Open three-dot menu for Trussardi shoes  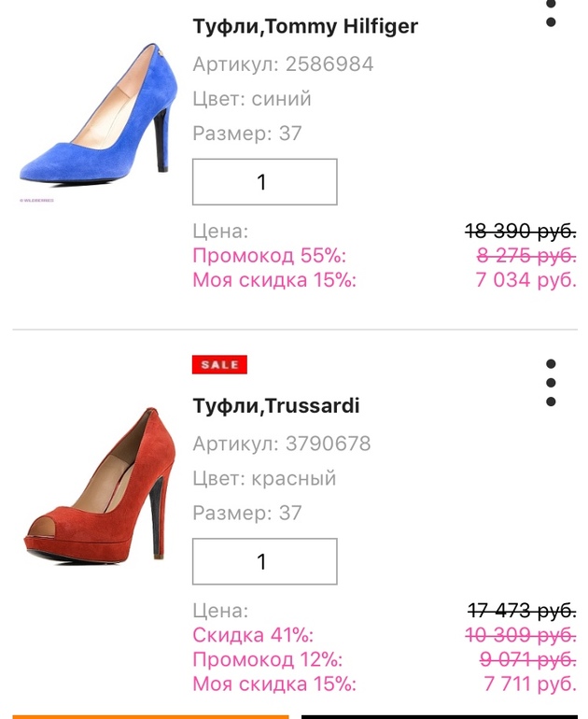click(x=551, y=383)
